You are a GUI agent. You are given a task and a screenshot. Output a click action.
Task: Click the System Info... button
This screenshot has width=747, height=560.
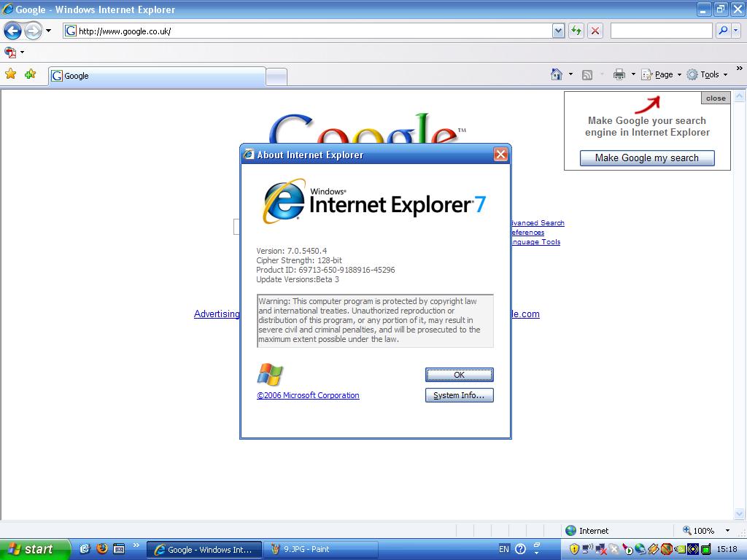point(460,395)
